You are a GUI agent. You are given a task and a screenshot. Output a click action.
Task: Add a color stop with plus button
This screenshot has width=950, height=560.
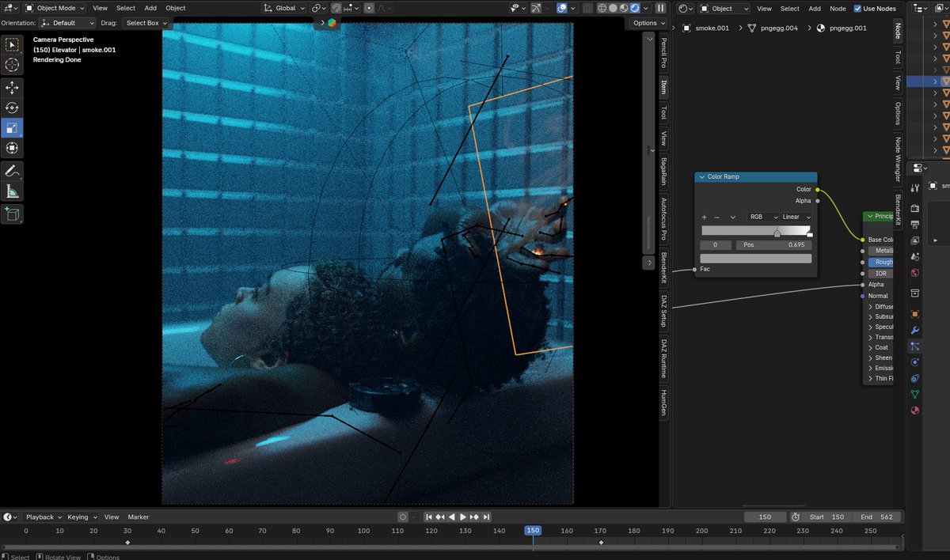click(704, 217)
